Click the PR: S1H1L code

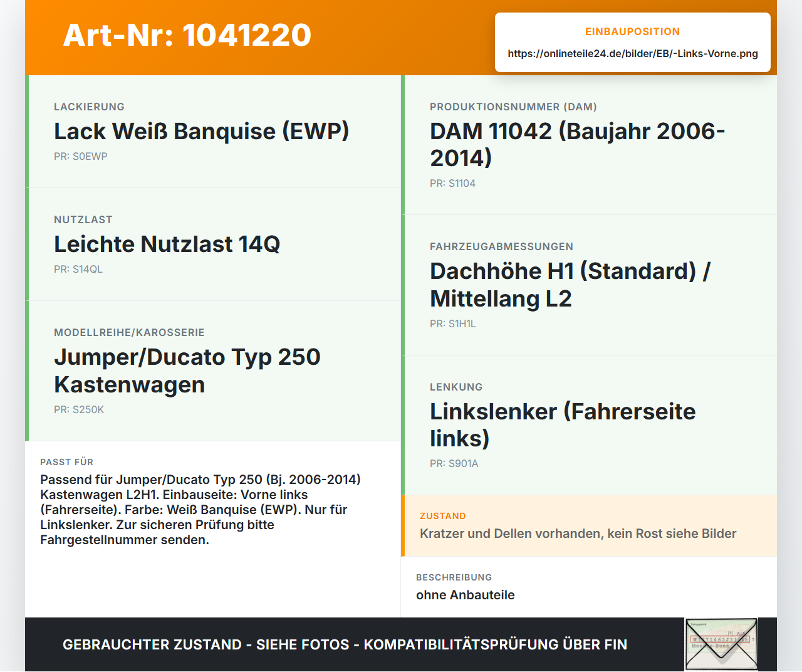coord(453,323)
